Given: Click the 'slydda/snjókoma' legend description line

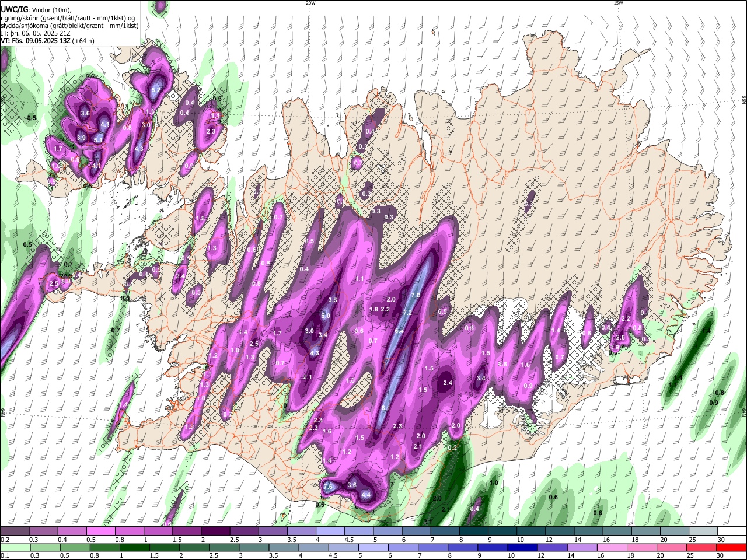Looking at the screenshot, I should click(70, 26).
